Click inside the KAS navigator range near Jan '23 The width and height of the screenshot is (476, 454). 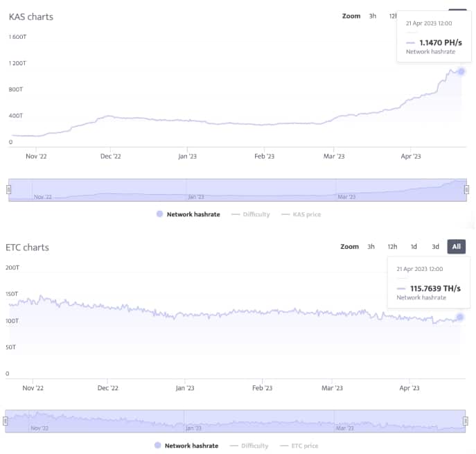click(196, 196)
